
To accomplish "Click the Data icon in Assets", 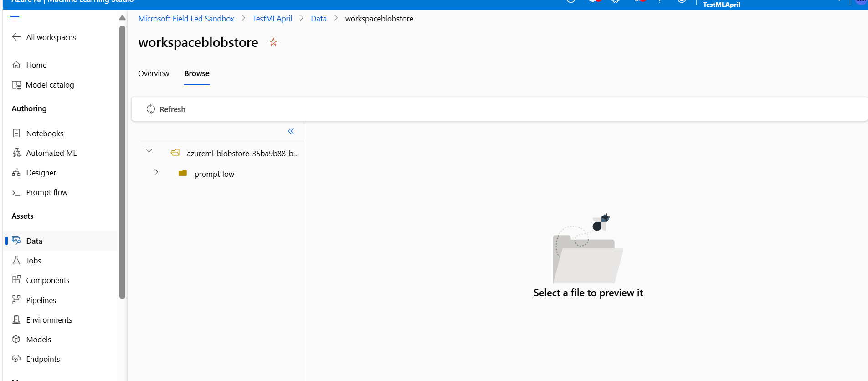I will (x=16, y=240).
